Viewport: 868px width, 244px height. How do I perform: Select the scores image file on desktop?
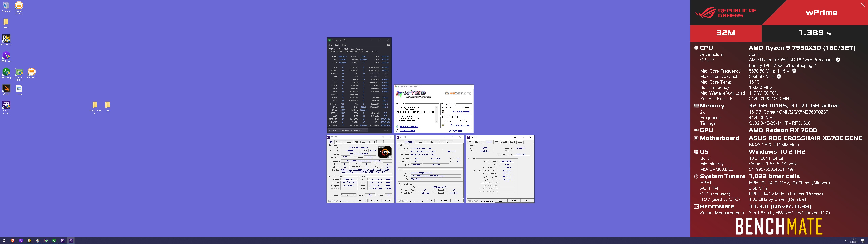[19, 90]
